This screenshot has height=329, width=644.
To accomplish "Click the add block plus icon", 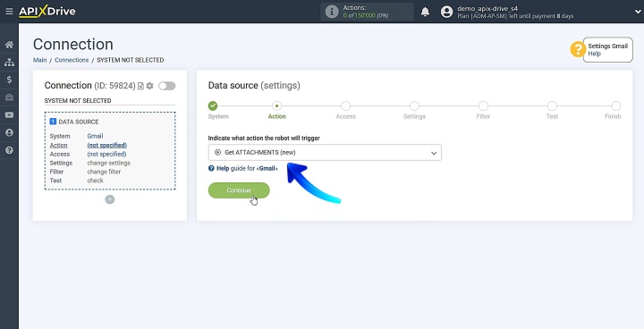I will [x=110, y=199].
